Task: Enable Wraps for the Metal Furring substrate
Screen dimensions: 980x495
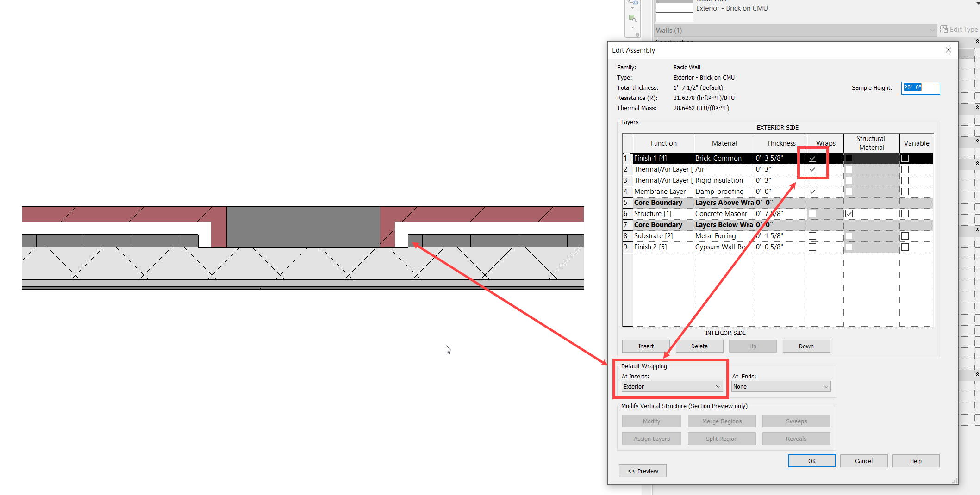Action: click(812, 236)
